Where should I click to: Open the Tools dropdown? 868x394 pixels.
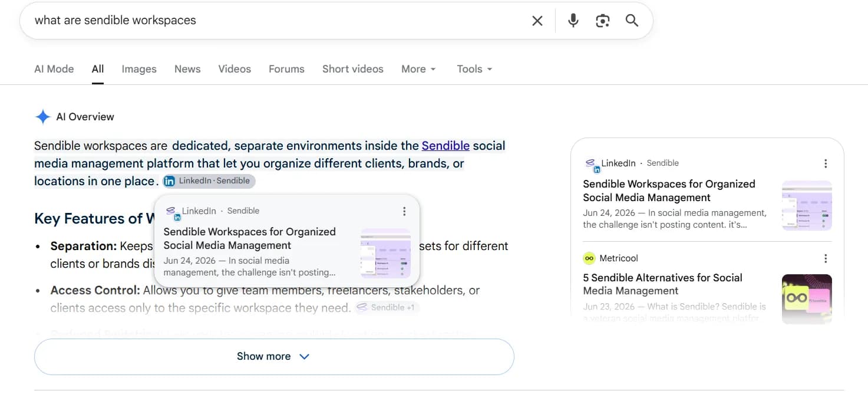[x=474, y=69]
